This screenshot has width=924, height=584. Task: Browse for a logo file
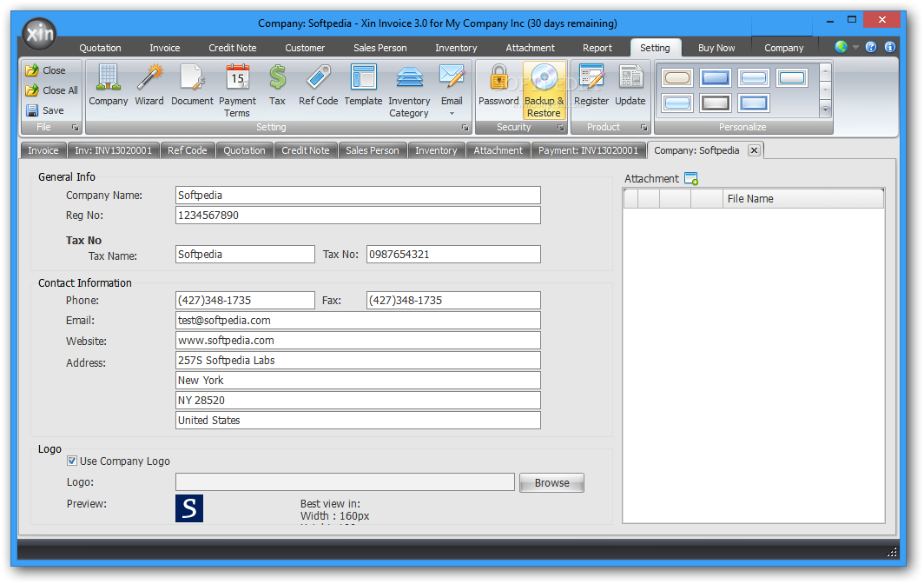click(551, 482)
